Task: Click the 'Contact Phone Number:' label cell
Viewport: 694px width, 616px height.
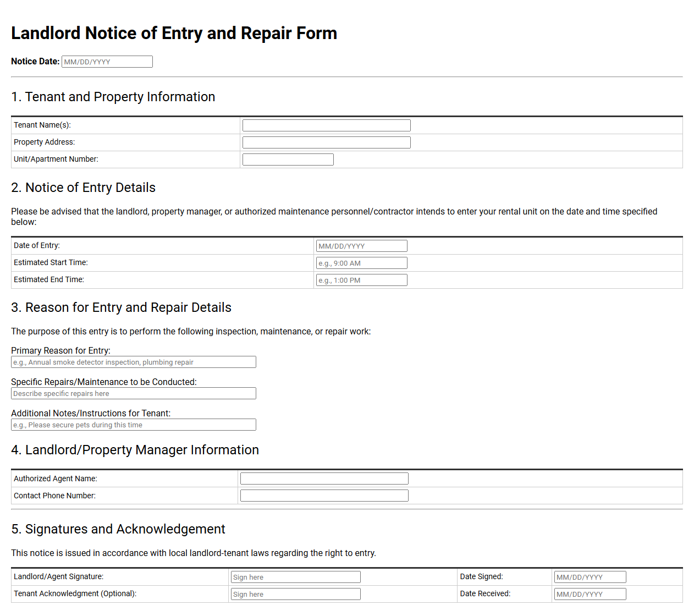Action: point(124,496)
